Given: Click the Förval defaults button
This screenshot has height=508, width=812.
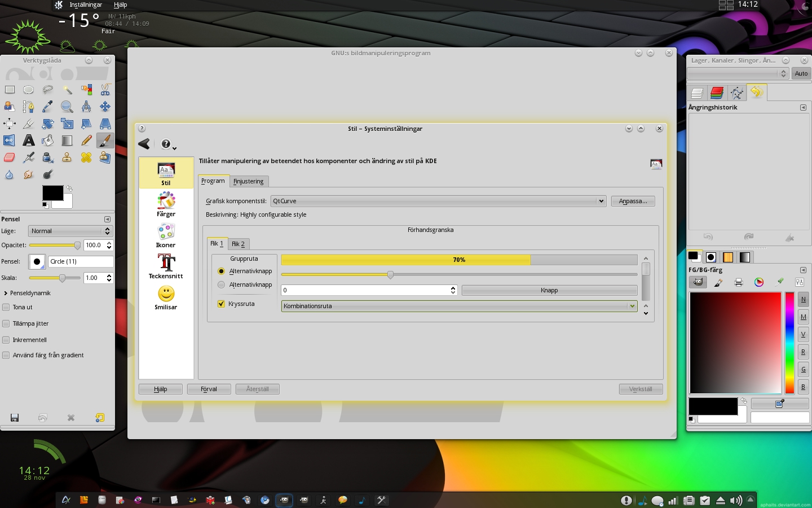Looking at the screenshot, I should pos(209,389).
